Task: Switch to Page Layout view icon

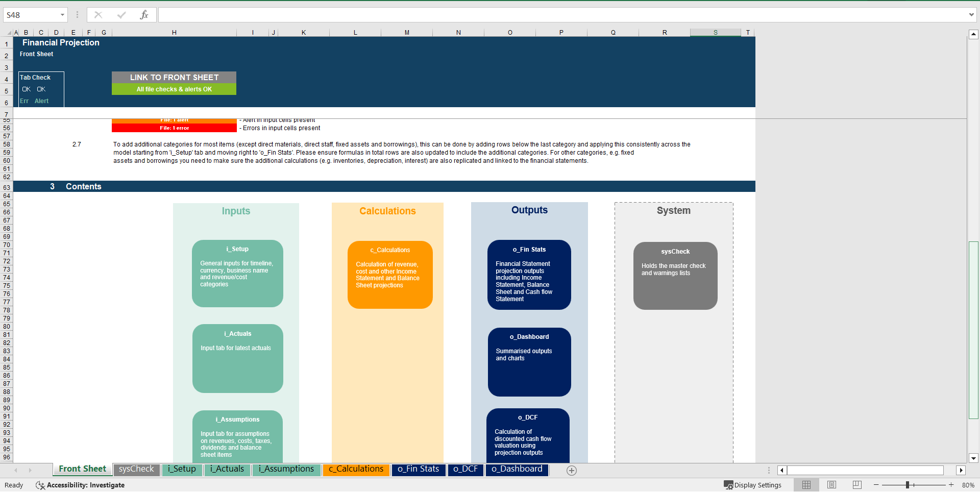Action: point(831,485)
